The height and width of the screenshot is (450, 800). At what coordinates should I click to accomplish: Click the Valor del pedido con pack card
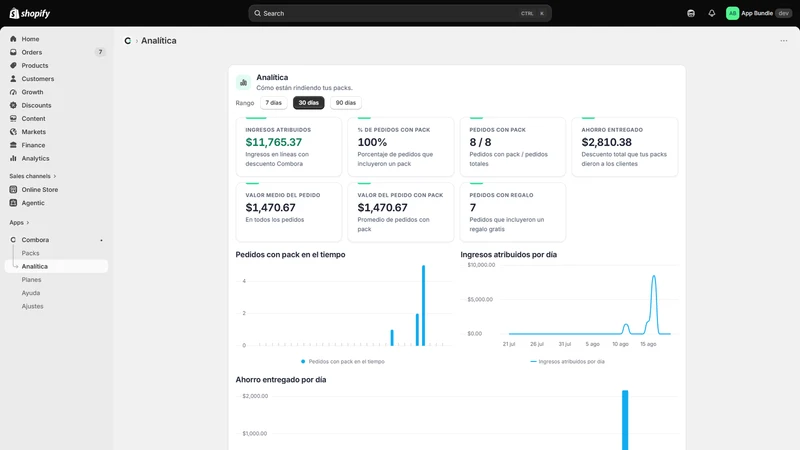(x=401, y=212)
